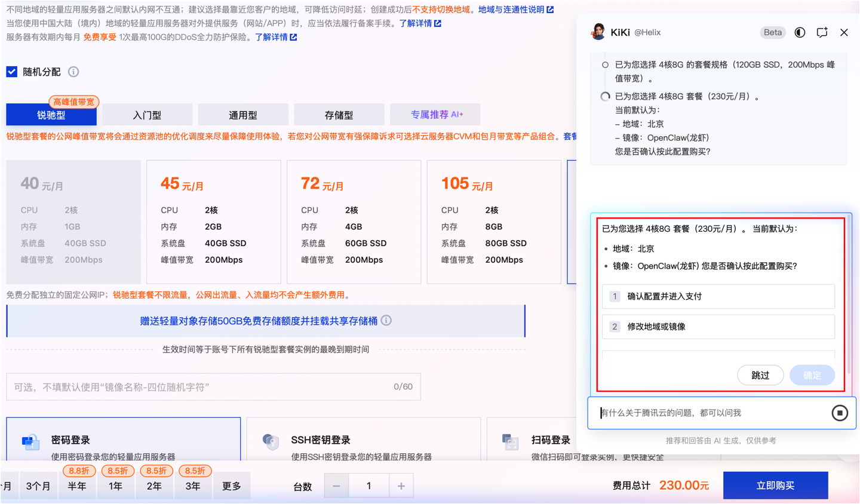Click the 立即购买 purchase button
The image size is (860, 504).
point(775,485)
